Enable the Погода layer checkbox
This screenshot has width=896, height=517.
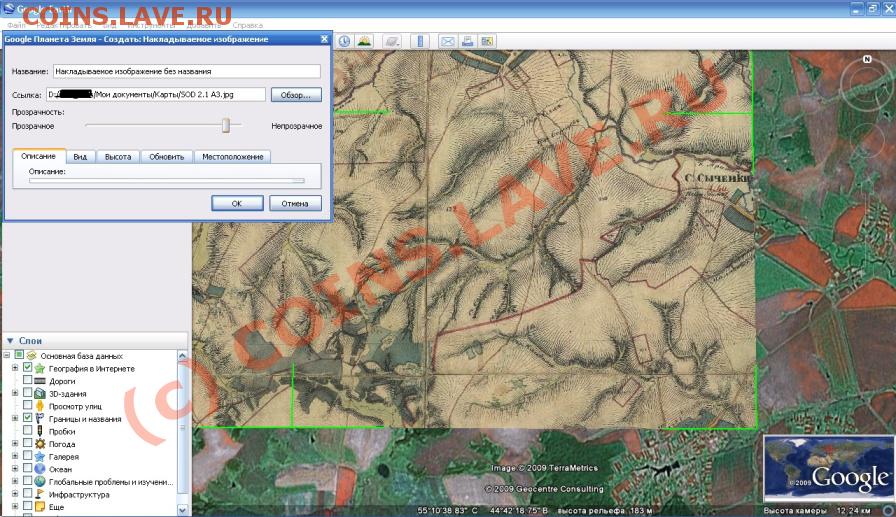27,443
